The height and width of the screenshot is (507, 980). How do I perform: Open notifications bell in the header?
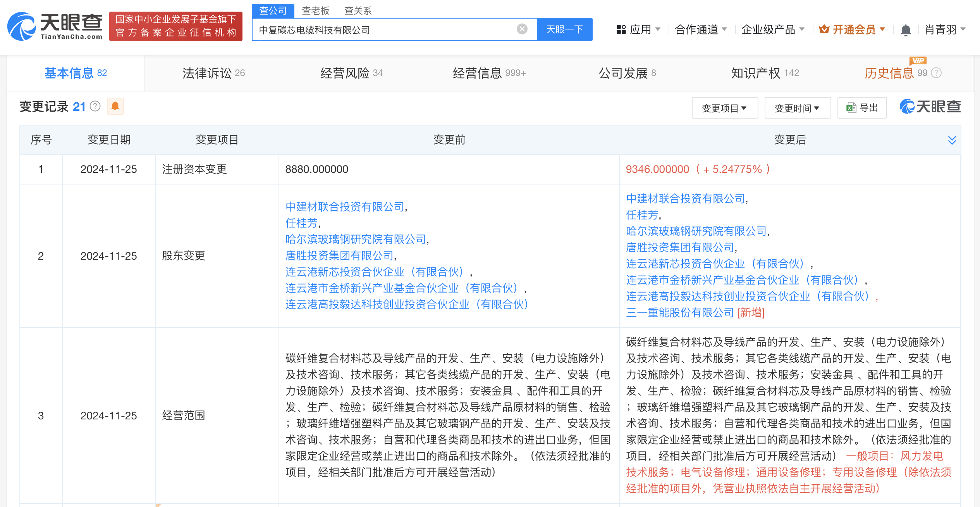coord(906,30)
